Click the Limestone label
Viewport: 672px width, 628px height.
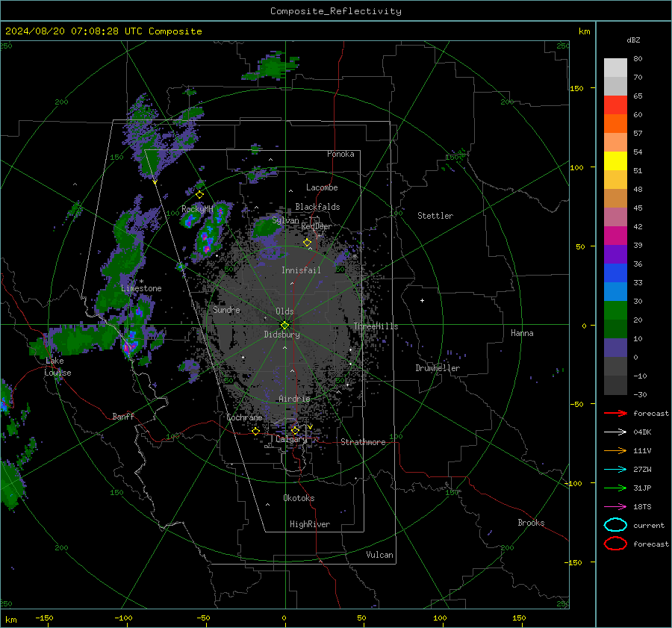(x=141, y=288)
